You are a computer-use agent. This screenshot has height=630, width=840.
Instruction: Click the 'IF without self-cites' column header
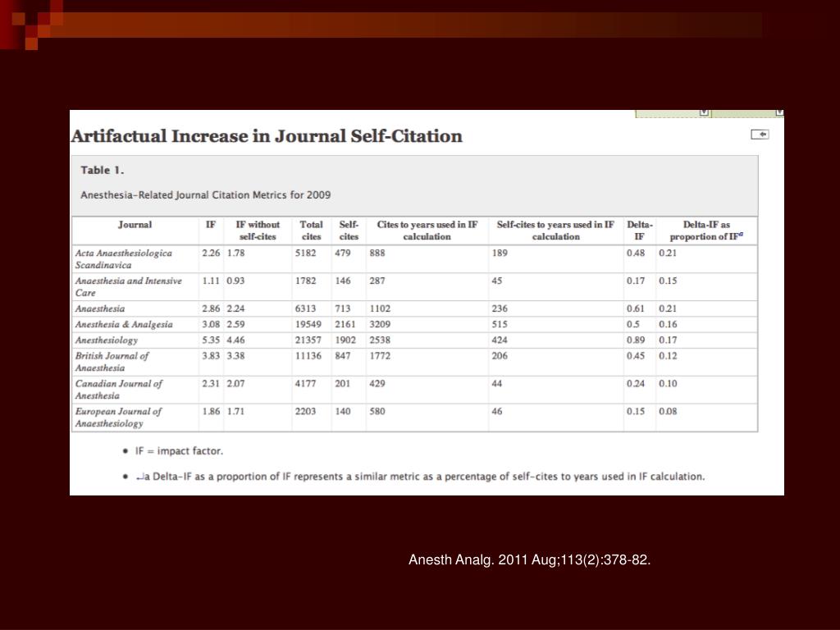258,231
